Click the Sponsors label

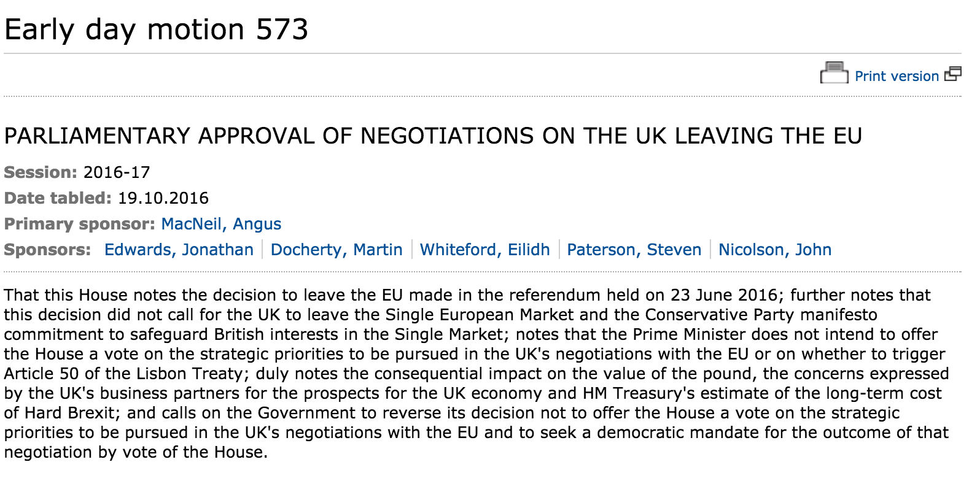[47, 250]
